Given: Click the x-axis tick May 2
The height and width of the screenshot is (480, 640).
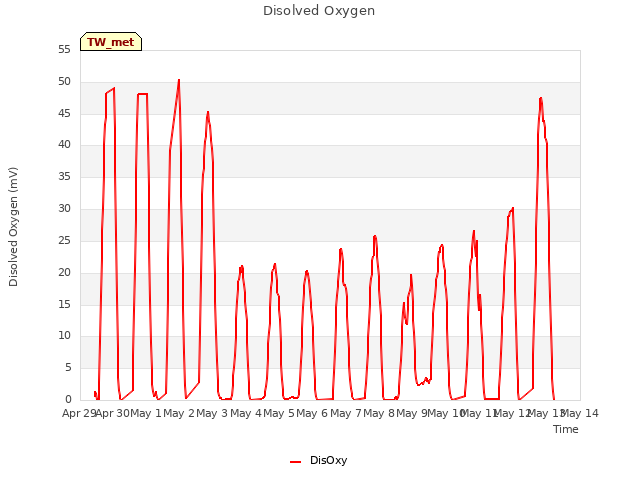Looking at the screenshot, I should pos(179,414).
